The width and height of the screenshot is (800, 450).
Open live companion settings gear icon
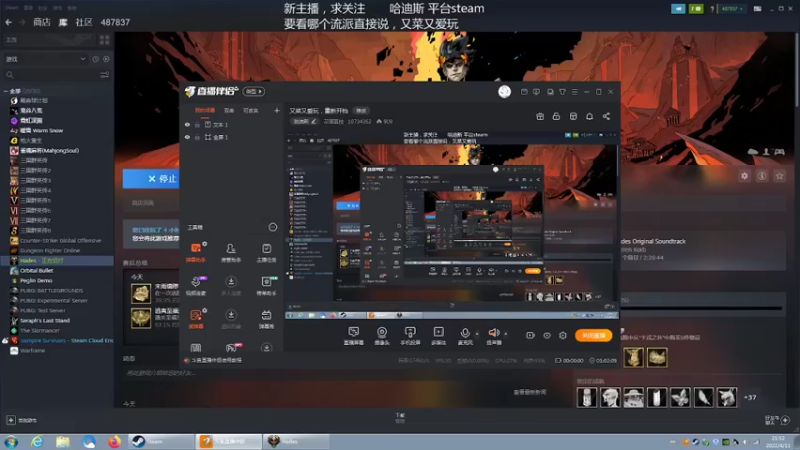(563, 335)
